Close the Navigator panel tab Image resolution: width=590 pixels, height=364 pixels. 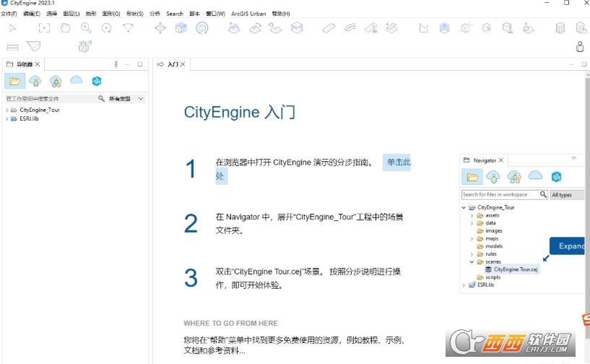[38, 64]
